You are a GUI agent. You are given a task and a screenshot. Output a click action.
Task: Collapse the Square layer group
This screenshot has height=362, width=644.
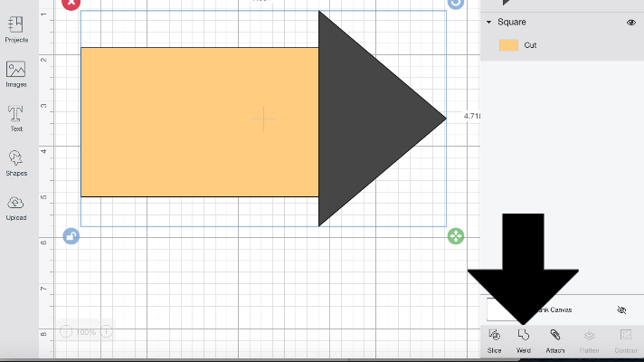pyautogui.click(x=488, y=23)
